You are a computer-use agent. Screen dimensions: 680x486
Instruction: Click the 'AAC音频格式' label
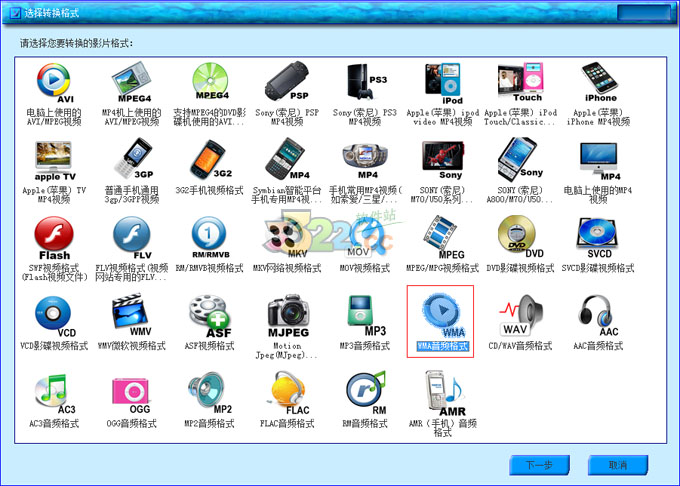pos(598,346)
